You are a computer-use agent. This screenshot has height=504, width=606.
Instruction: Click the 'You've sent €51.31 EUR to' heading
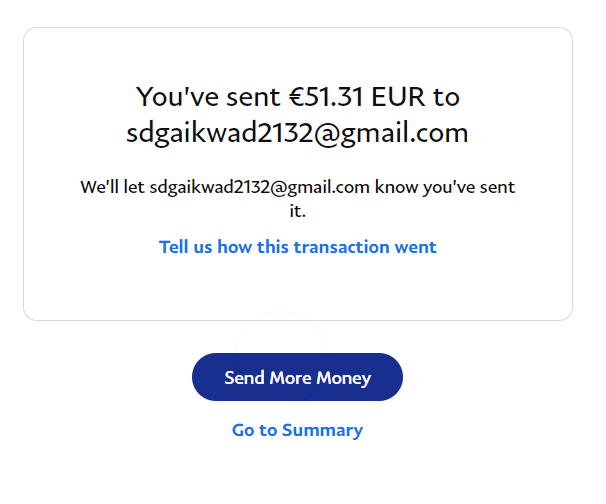coord(297,97)
